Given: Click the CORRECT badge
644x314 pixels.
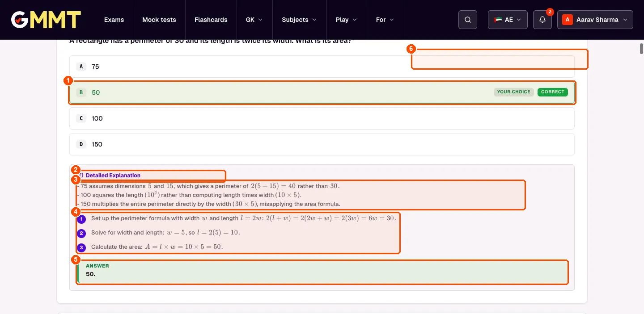Looking at the screenshot, I should click(553, 92).
